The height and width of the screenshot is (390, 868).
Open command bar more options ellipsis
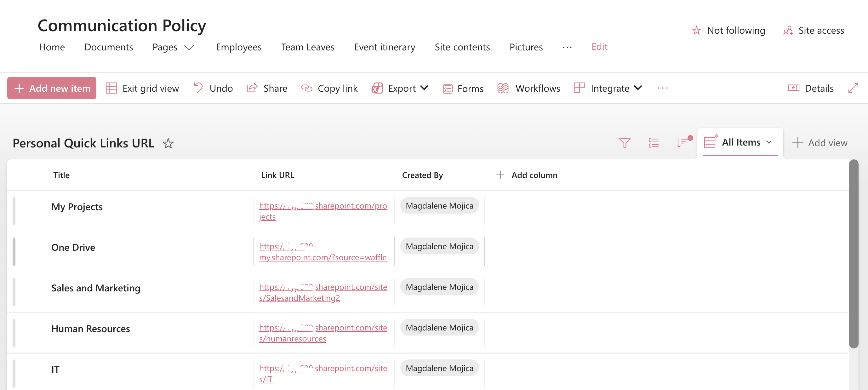(662, 88)
